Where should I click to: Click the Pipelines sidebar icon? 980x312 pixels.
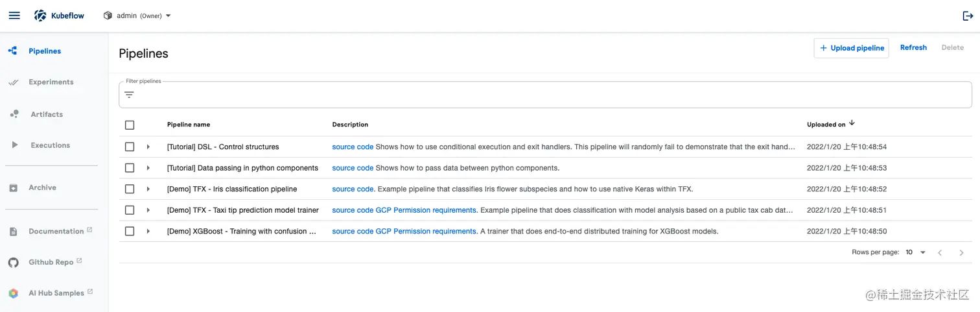tap(13, 51)
